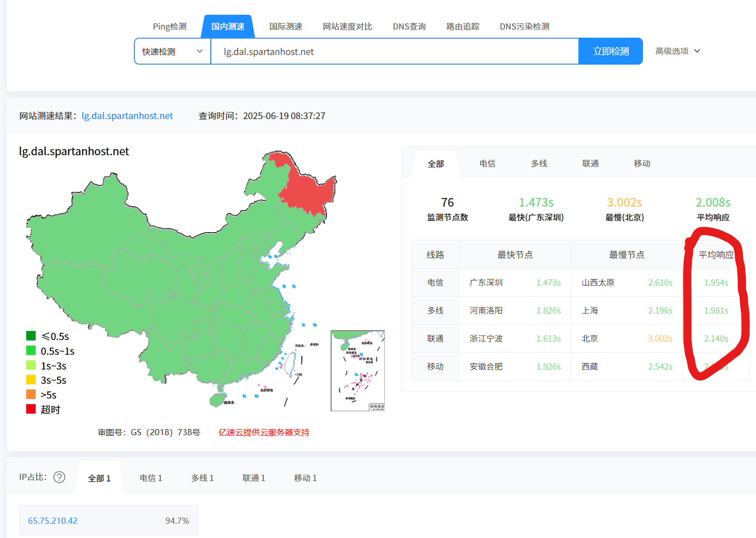Click the domain input field lg.dal.spartanhost.net
The width and height of the screenshot is (756, 538).
pyautogui.click(x=395, y=51)
